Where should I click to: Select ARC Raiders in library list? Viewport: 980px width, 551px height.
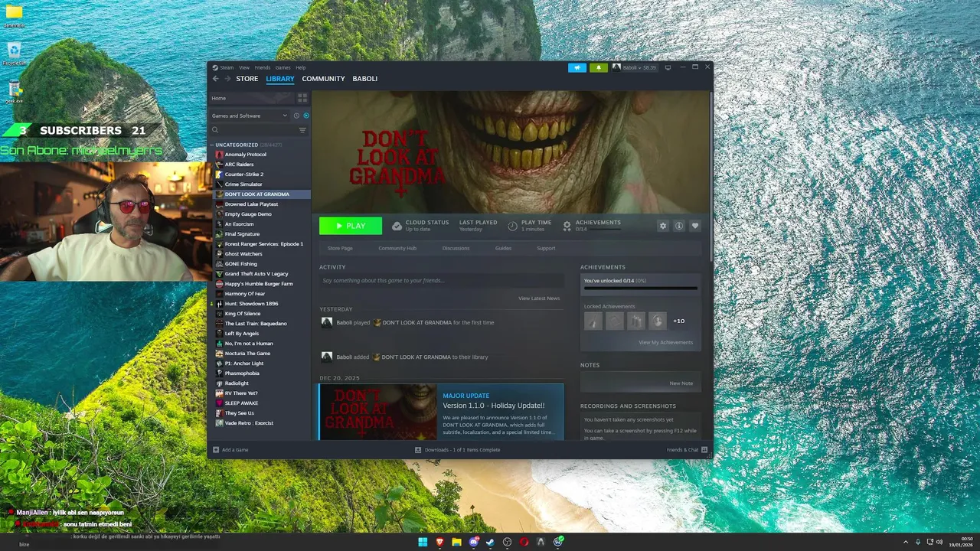pos(260,165)
